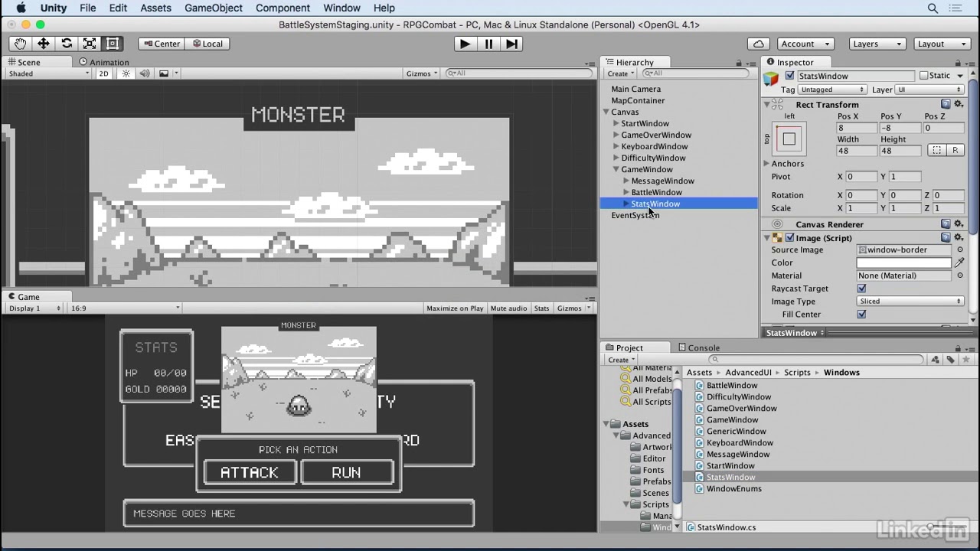Open the Layer UI dropdown

[x=929, y=90]
